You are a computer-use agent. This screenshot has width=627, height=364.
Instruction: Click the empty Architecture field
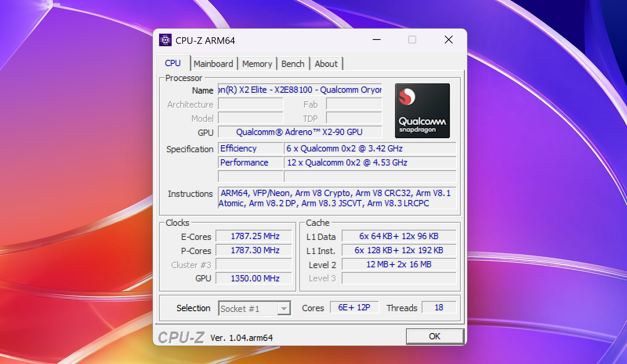250,104
